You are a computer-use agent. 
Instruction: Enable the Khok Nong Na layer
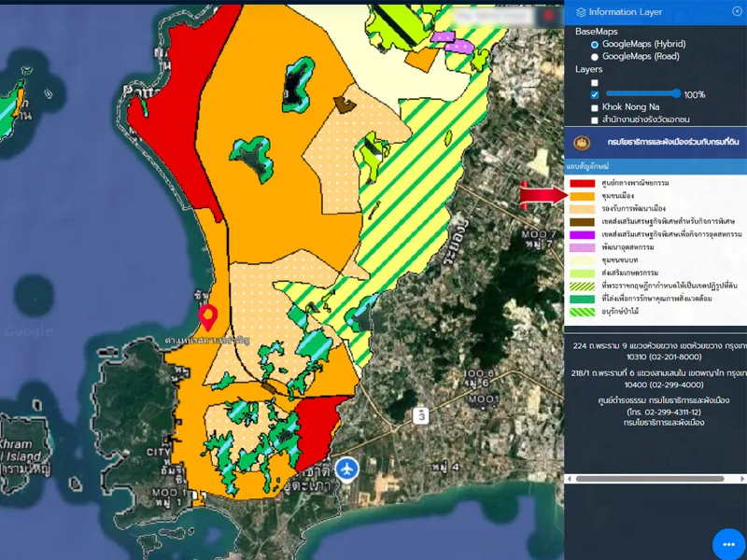[595, 107]
